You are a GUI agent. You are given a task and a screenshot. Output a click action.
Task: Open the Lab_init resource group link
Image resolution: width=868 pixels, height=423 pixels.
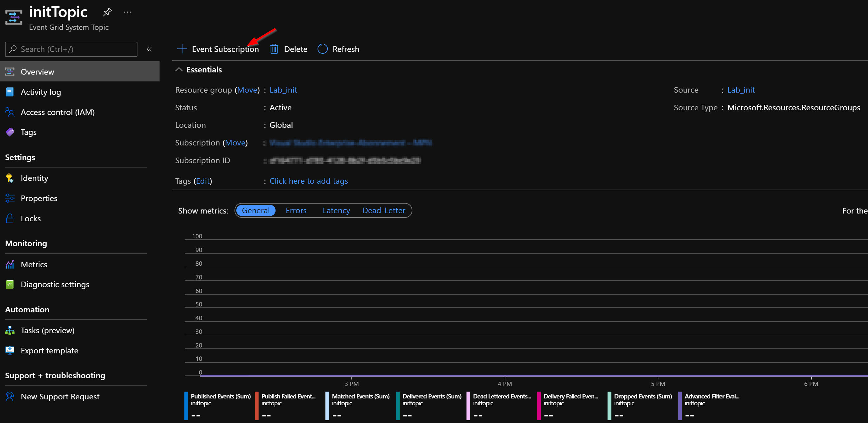(283, 90)
